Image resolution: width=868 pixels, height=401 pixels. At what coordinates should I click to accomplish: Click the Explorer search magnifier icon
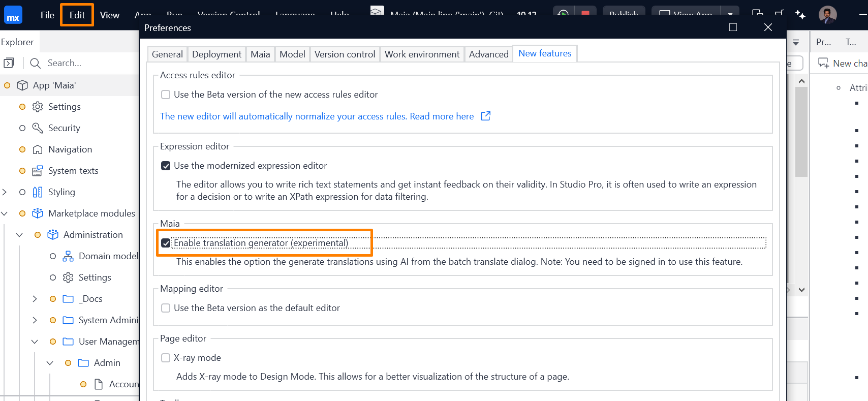35,63
